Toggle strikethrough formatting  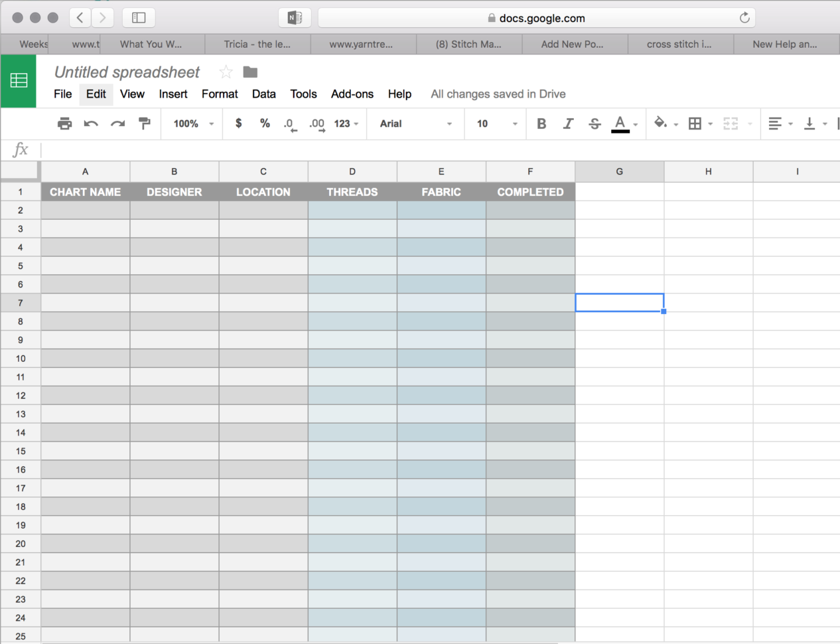(594, 123)
